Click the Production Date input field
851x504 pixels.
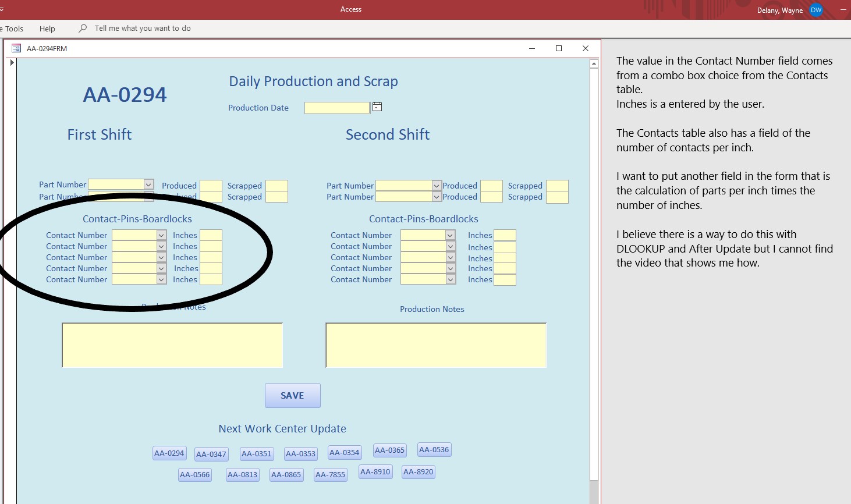337,108
